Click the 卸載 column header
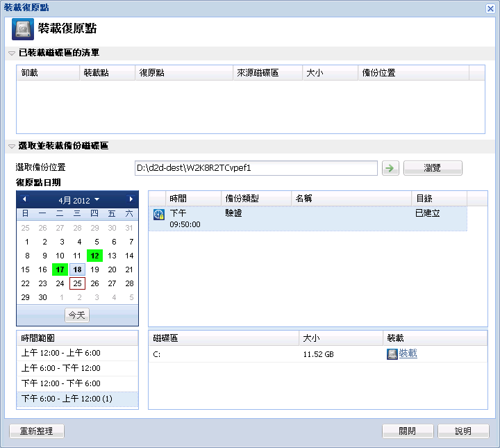 [48, 73]
